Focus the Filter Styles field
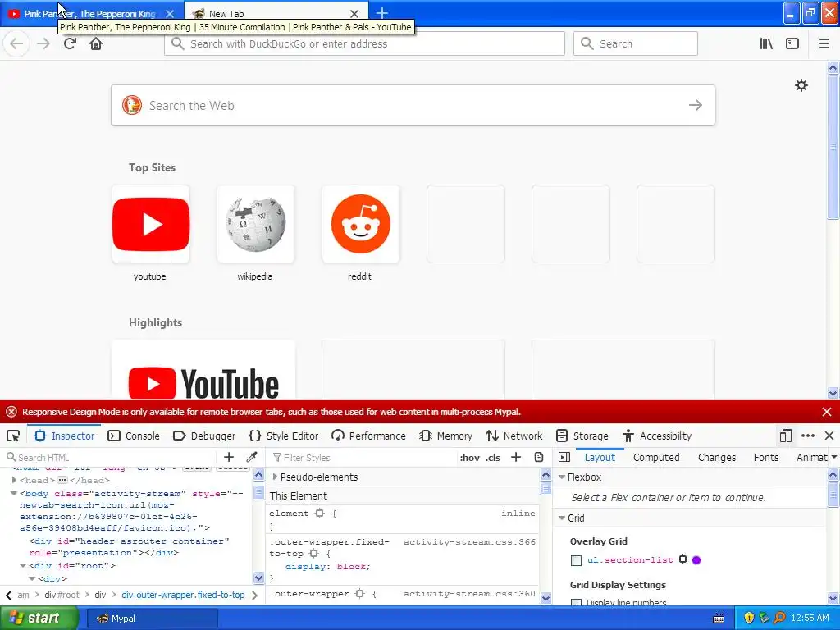The height and width of the screenshot is (630, 840). coord(363,458)
